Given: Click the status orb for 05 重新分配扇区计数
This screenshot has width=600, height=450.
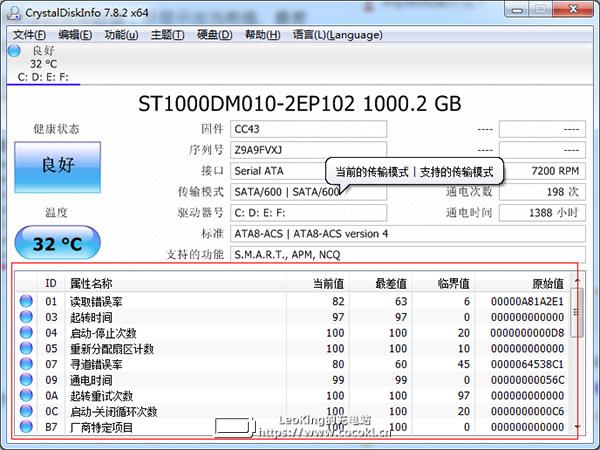Looking at the screenshot, I should 26,348.
